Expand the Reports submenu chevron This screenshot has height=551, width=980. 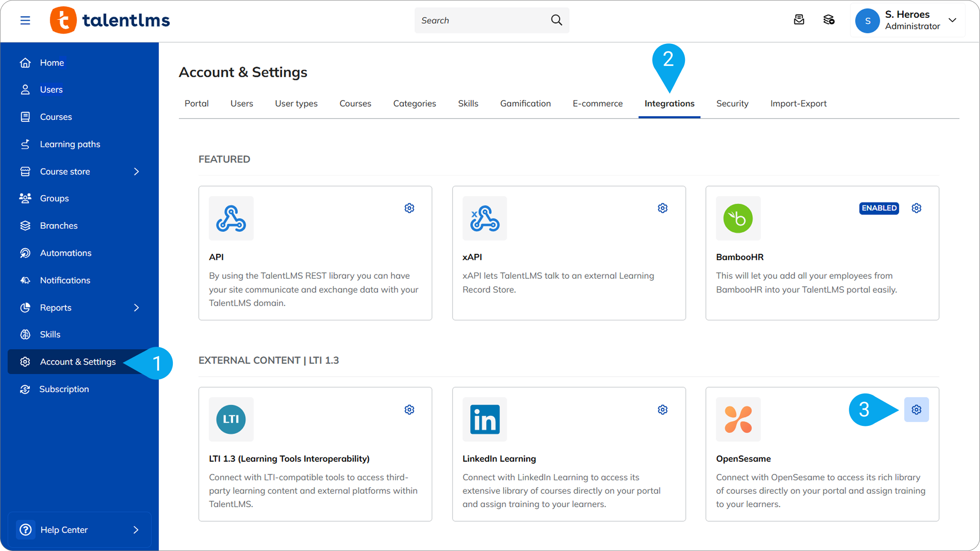(x=136, y=308)
